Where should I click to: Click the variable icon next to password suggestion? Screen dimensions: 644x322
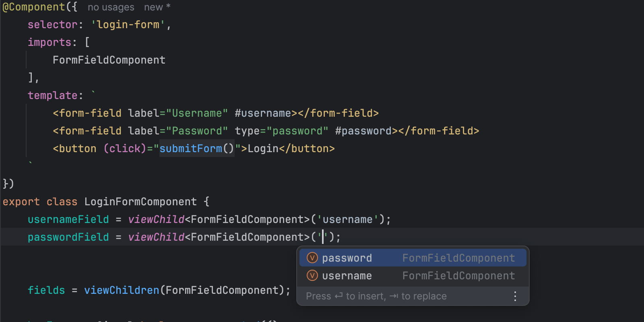312,258
